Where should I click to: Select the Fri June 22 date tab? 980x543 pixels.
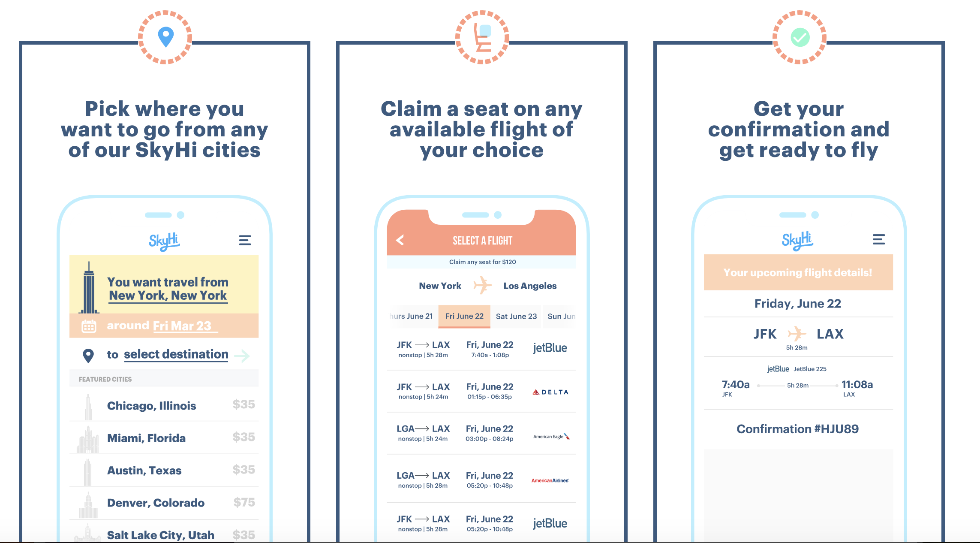coord(464,316)
